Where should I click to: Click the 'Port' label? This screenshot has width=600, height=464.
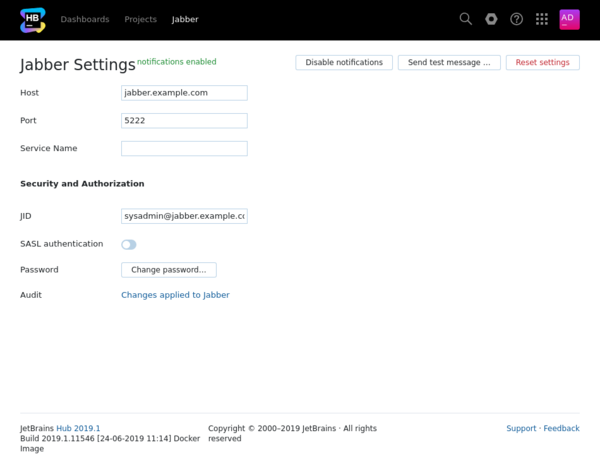[28, 120]
